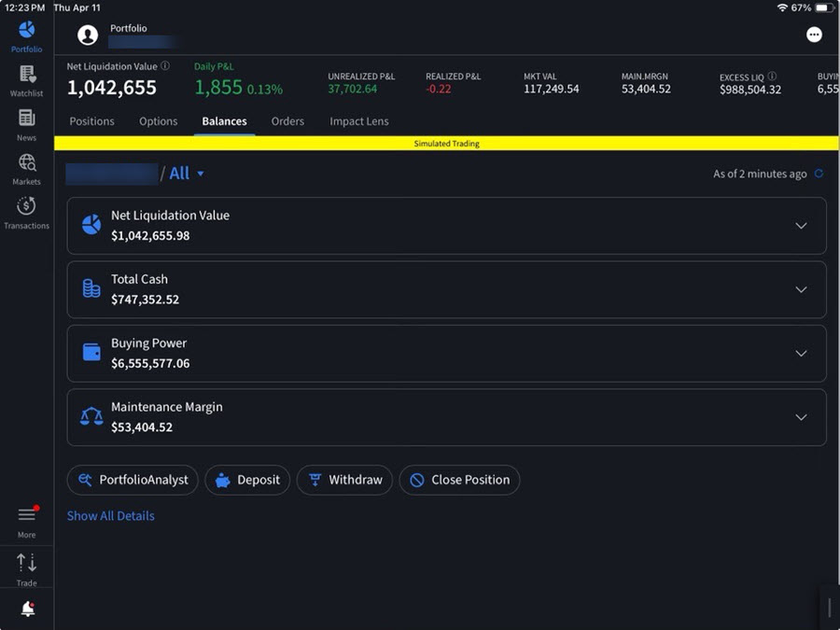Open the Portfolio sidebar icon
This screenshot has height=630, width=840.
pyautogui.click(x=26, y=30)
